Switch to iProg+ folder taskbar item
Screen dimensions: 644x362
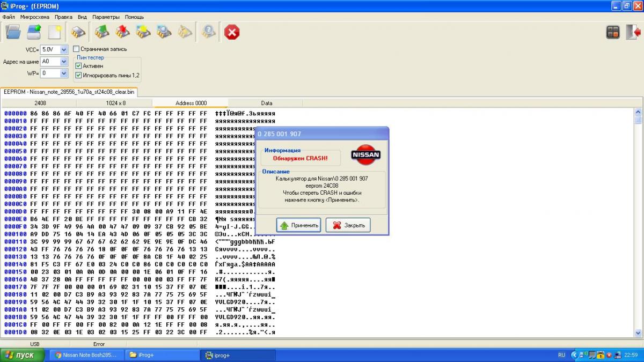pyautogui.click(x=163, y=355)
